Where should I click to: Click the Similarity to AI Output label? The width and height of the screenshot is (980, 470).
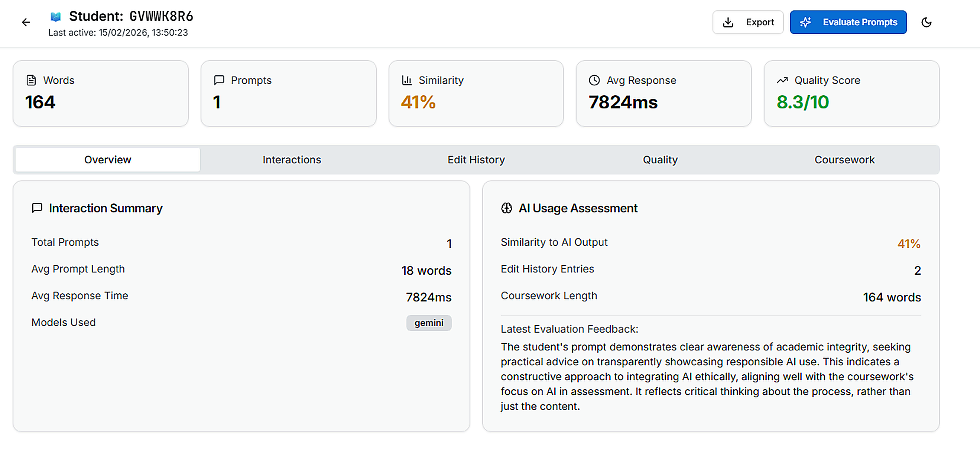(554, 242)
